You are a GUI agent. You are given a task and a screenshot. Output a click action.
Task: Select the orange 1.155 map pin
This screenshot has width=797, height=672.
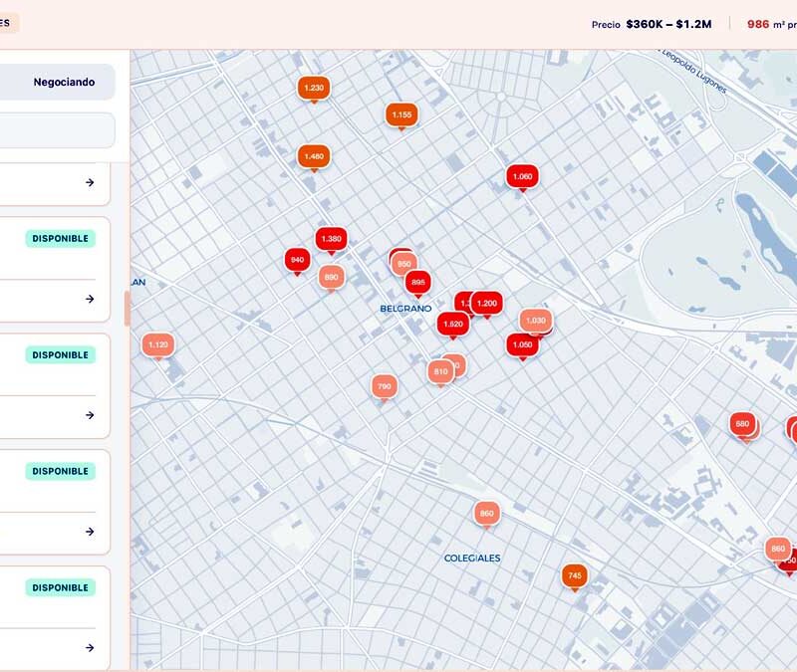click(401, 115)
